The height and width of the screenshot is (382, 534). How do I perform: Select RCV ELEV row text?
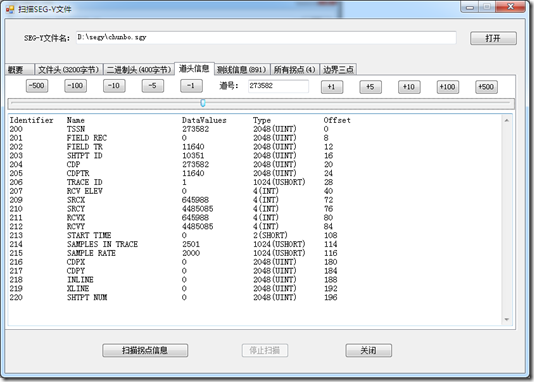(85, 191)
